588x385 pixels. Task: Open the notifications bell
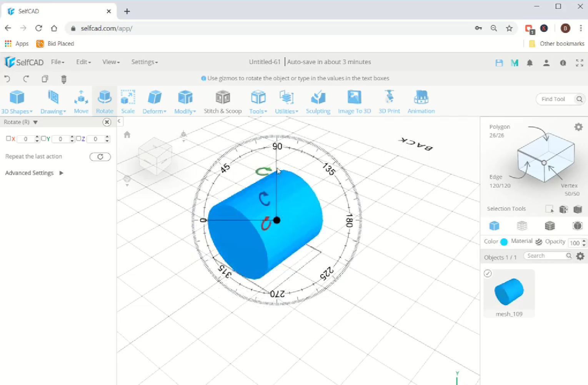[530, 63]
